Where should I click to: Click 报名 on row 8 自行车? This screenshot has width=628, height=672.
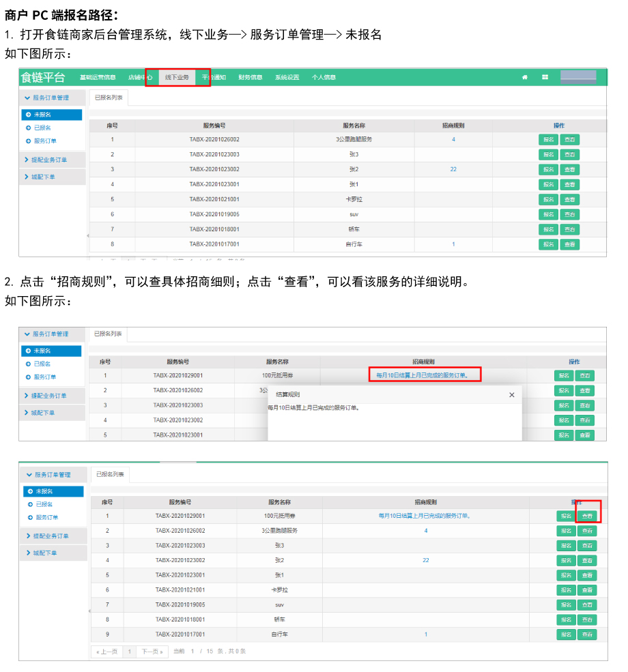(547, 244)
